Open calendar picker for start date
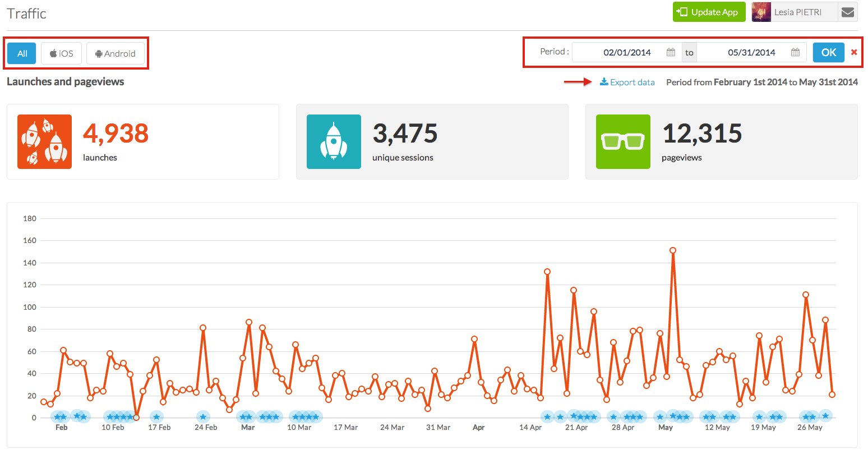Image resolution: width=868 pixels, height=458 pixels. [x=671, y=52]
